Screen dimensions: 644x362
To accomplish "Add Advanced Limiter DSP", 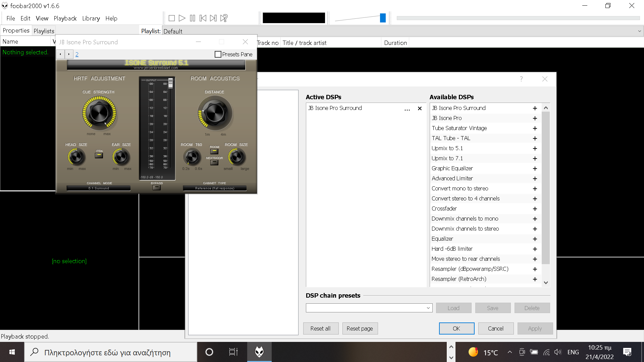I will (535, 179).
